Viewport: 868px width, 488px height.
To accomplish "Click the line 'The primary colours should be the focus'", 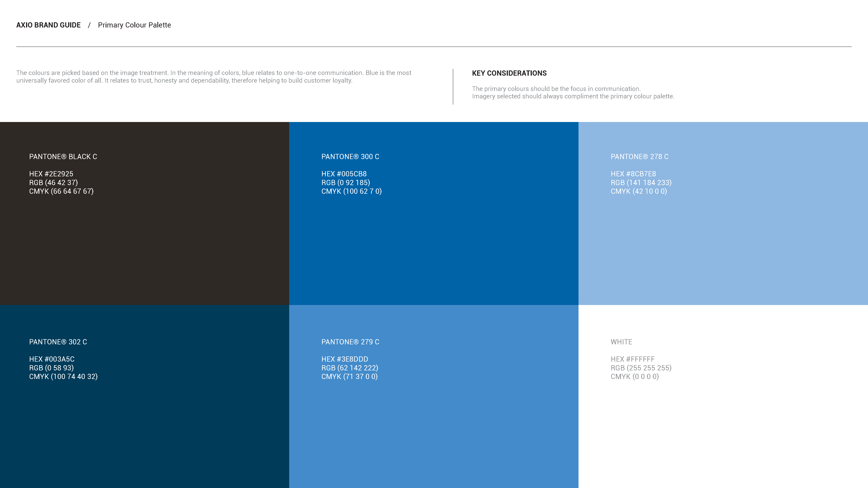I will (556, 89).
